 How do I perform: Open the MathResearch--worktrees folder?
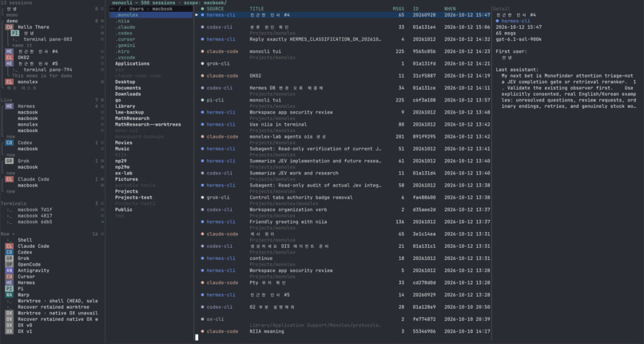coord(148,125)
